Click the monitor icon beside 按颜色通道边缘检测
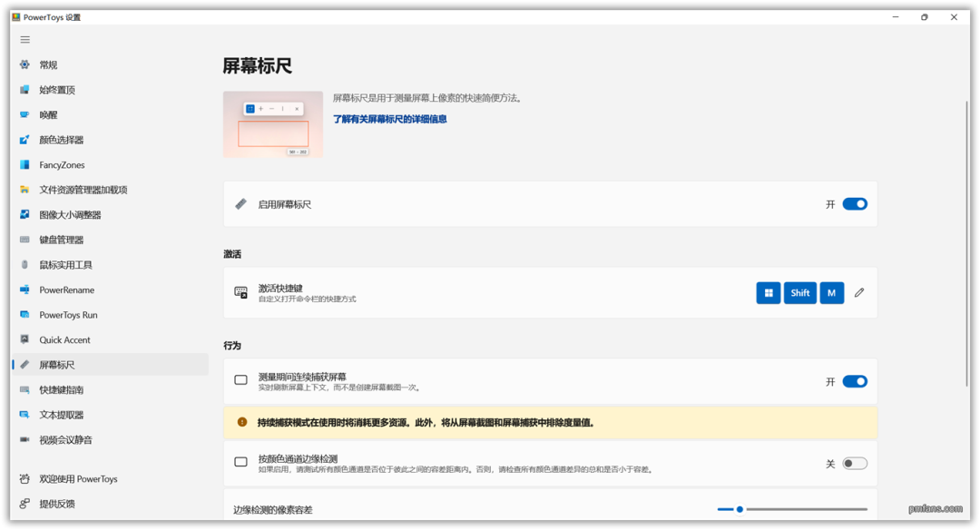980x530 pixels. pyautogui.click(x=240, y=462)
